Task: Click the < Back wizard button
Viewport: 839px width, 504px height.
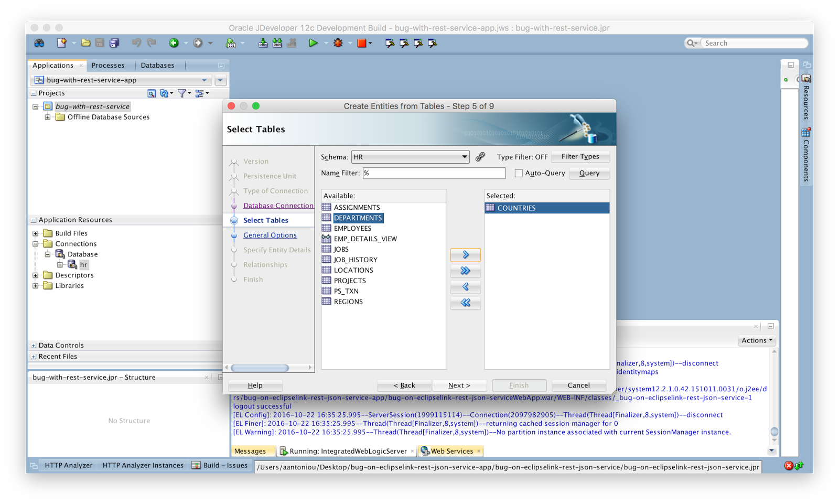Action: click(404, 385)
